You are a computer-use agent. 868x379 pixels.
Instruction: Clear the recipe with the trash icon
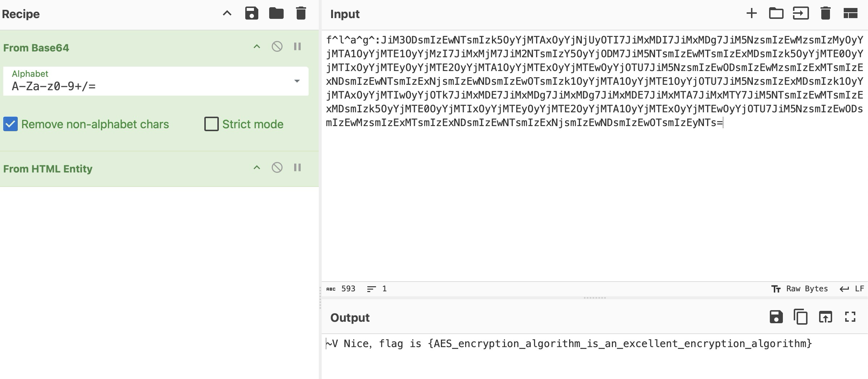click(x=301, y=13)
